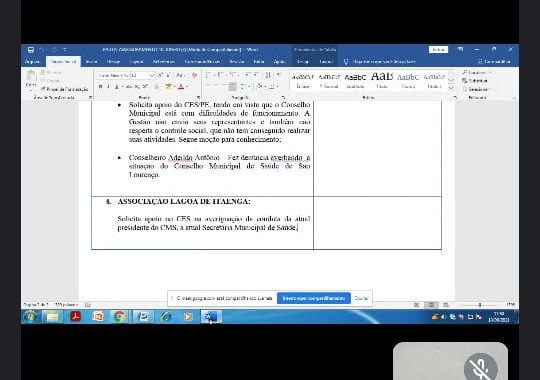Open the font color dropdown arrow
The width and height of the screenshot is (540, 380).
tap(187, 86)
